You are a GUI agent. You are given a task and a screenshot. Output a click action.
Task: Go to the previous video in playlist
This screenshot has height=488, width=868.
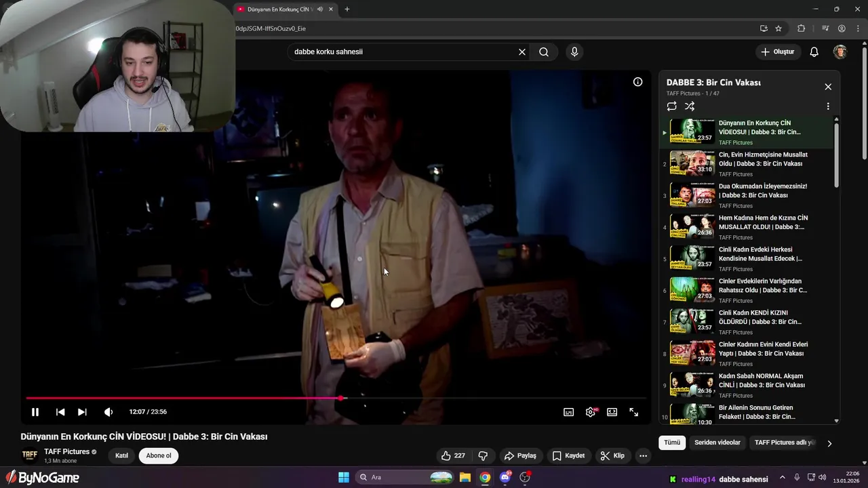click(60, 411)
